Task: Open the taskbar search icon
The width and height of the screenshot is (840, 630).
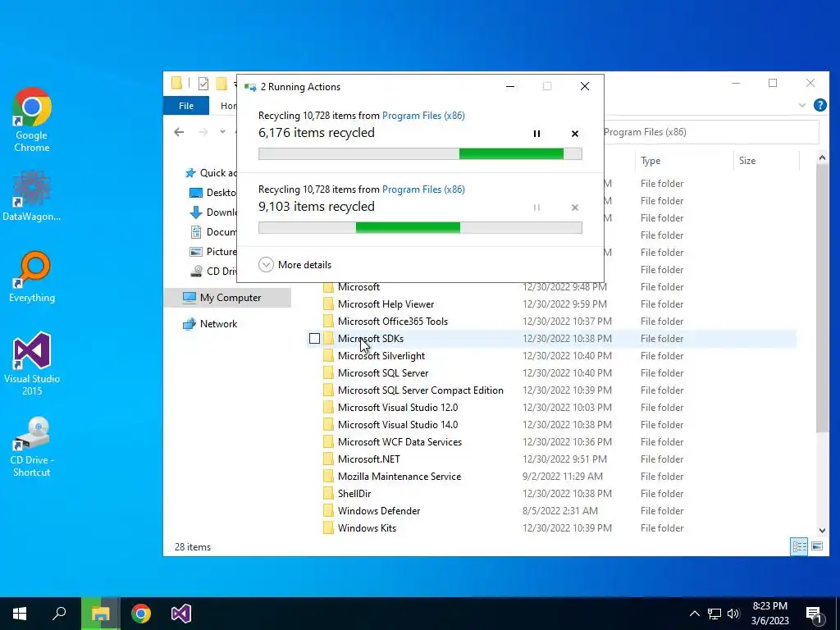Action: point(59,614)
